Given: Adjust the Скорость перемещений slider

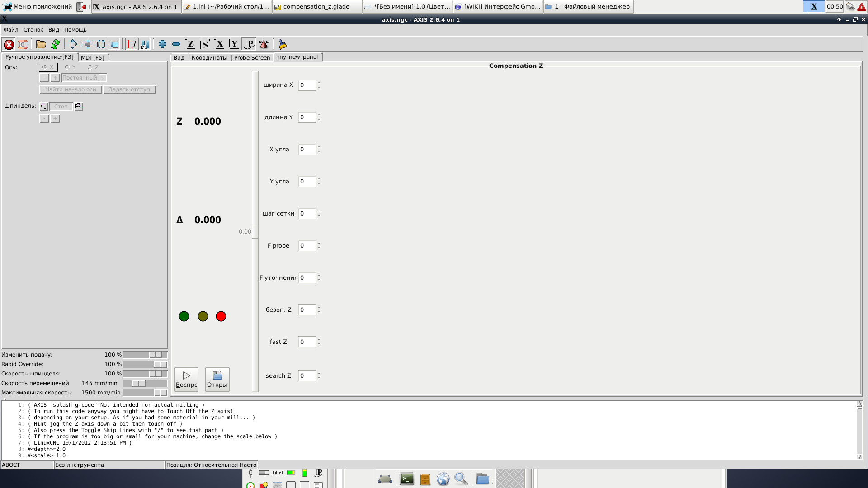Looking at the screenshot, I should [x=139, y=383].
